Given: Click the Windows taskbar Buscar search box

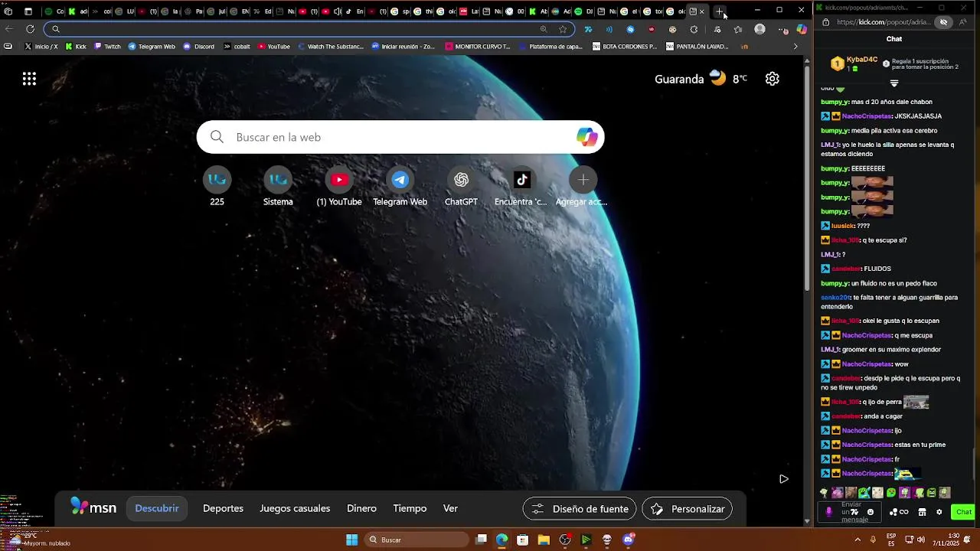Looking at the screenshot, I should pyautogui.click(x=417, y=540).
